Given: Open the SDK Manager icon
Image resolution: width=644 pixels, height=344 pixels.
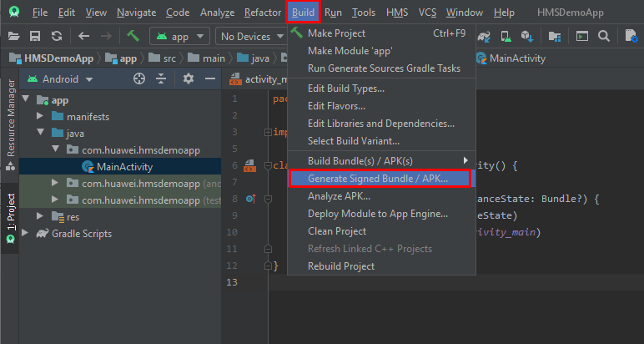Looking at the screenshot, I should click(x=527, y=36).
